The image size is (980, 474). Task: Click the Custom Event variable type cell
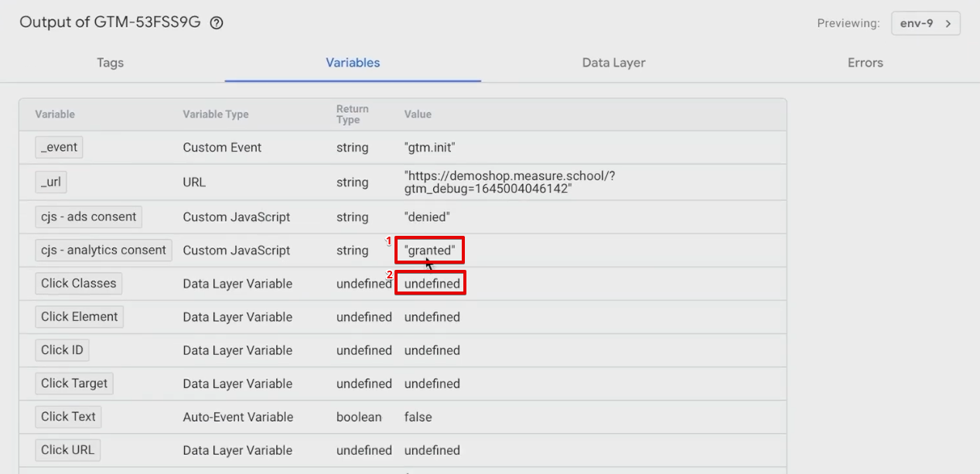click(222, 148)
